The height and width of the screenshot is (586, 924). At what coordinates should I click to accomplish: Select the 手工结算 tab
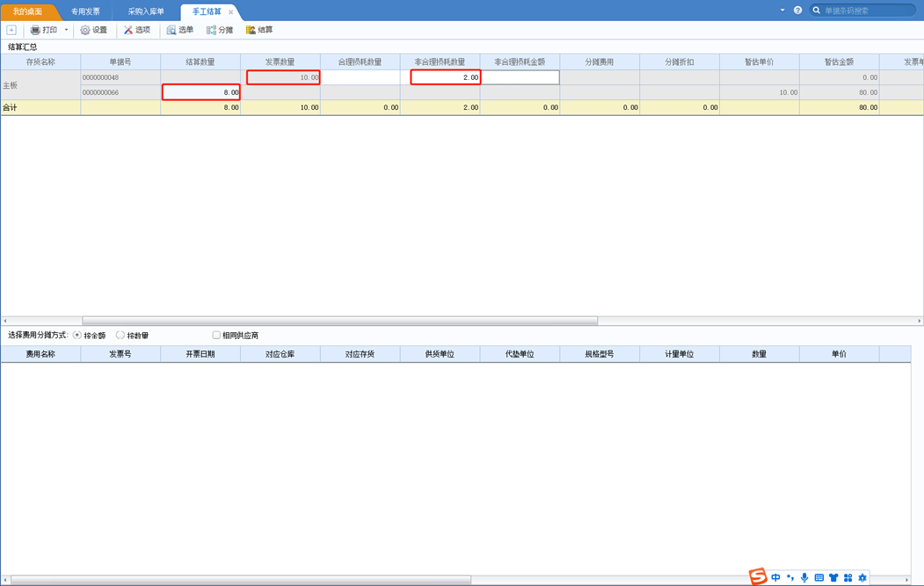[x=207, y=11]
